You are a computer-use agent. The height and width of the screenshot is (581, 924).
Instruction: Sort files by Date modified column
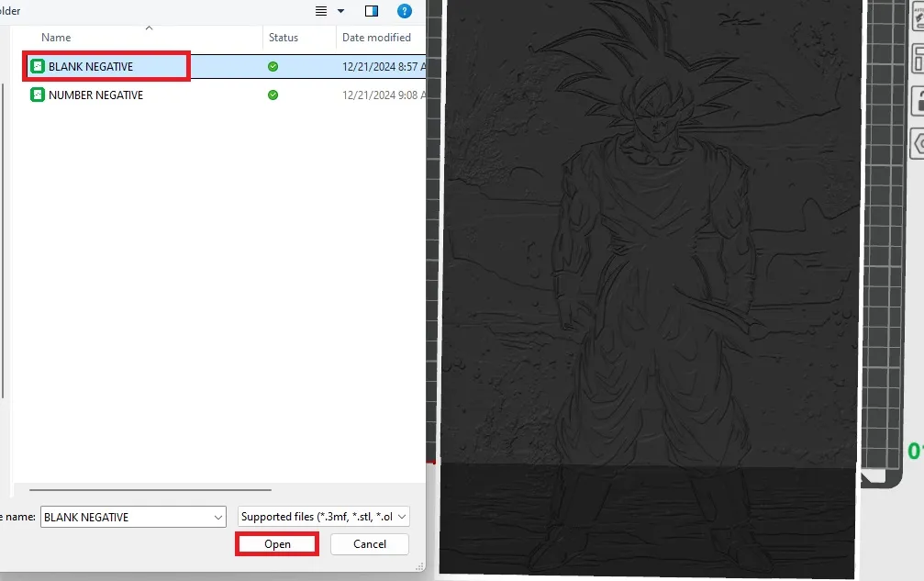tap(376, 38)
